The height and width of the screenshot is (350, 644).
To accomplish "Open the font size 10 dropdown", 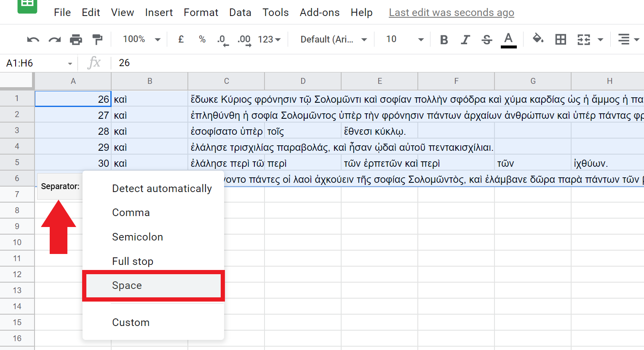I will coord(404,39).
